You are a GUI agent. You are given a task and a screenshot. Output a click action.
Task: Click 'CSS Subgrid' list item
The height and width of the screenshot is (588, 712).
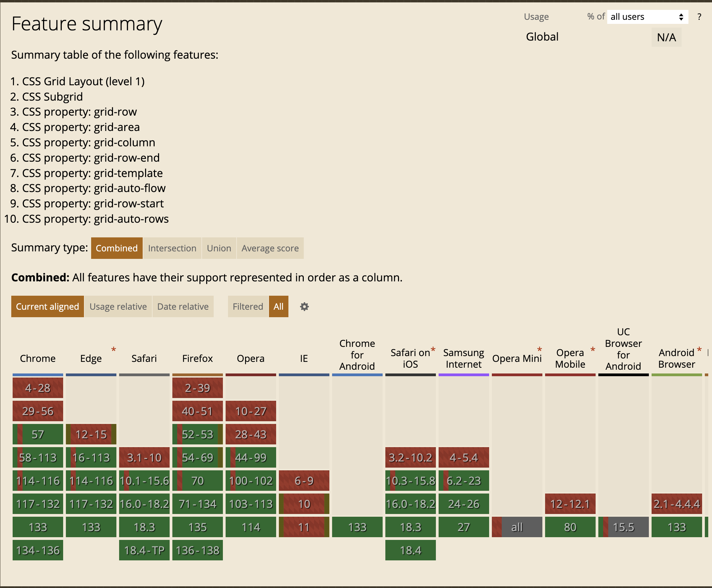pos(53,97)
